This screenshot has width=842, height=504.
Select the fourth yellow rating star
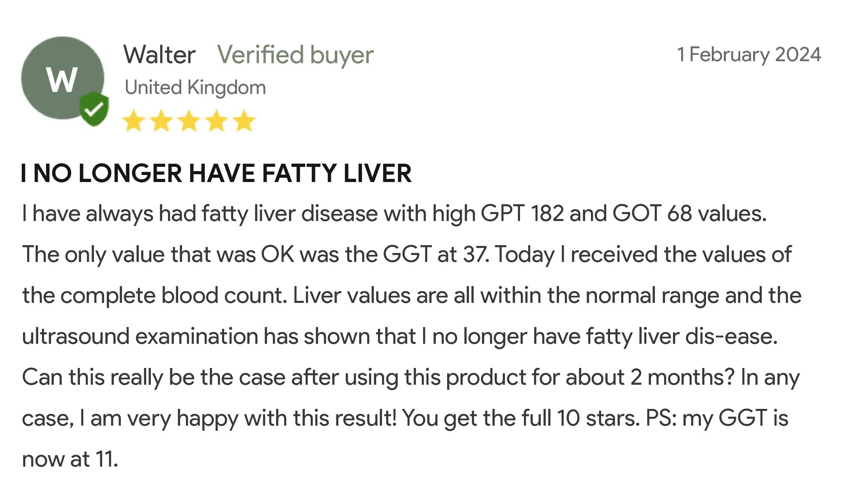217,120
